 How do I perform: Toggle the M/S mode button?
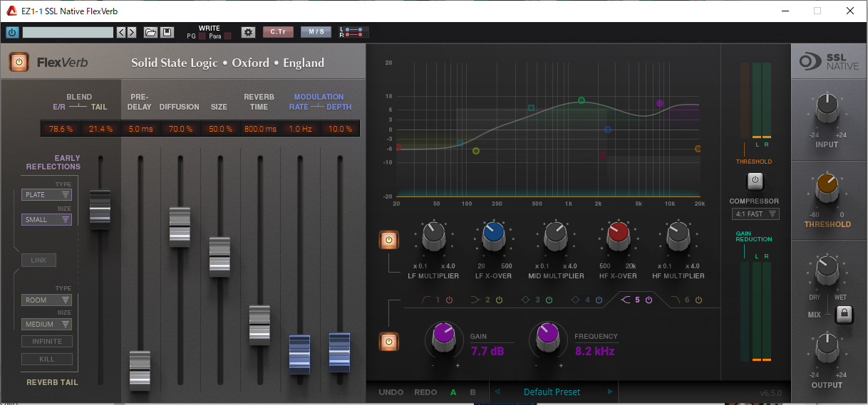pyautogui.click(x=316, y=32)
